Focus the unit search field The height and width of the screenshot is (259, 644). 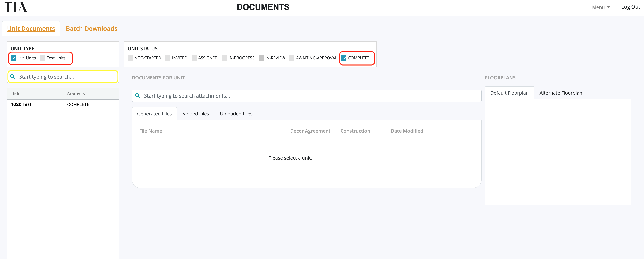63,77
